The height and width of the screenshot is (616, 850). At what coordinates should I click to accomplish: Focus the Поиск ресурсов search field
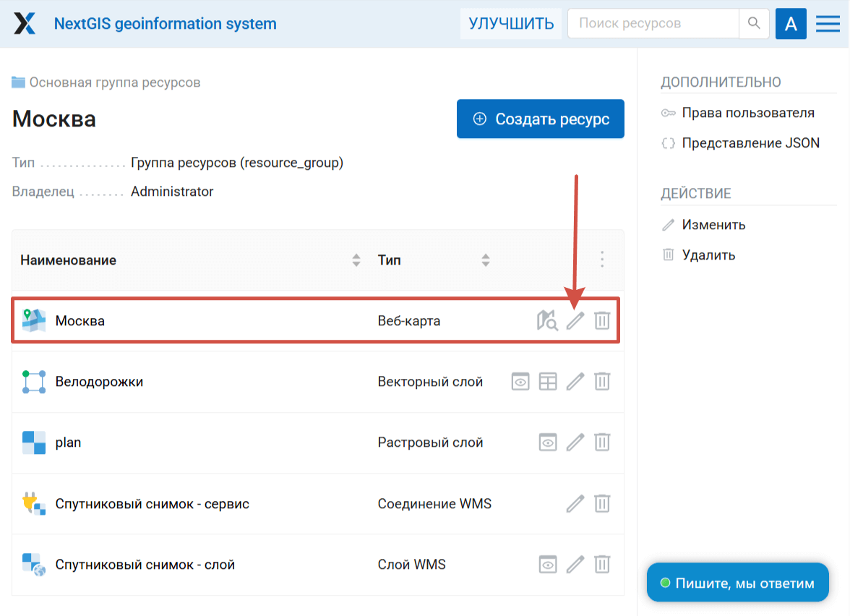coord(653,24)
